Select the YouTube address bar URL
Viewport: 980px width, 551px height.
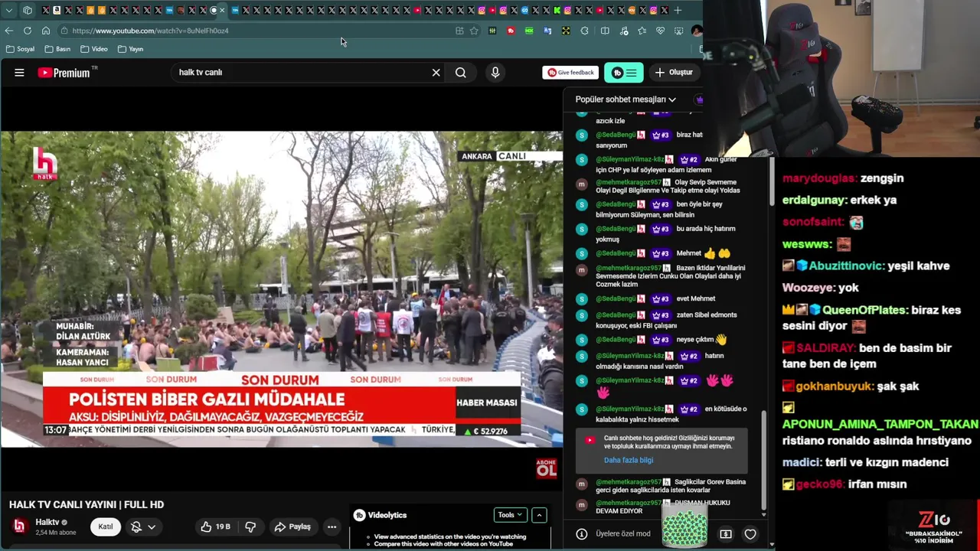150,31
